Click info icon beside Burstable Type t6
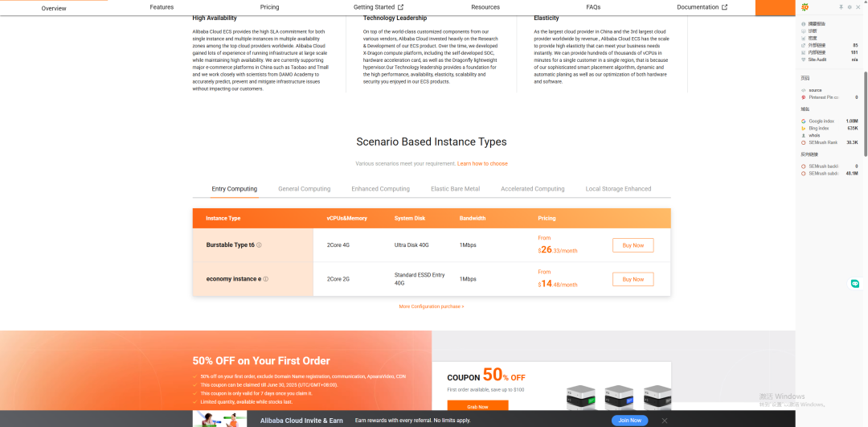868x427 pixels. 259,245
